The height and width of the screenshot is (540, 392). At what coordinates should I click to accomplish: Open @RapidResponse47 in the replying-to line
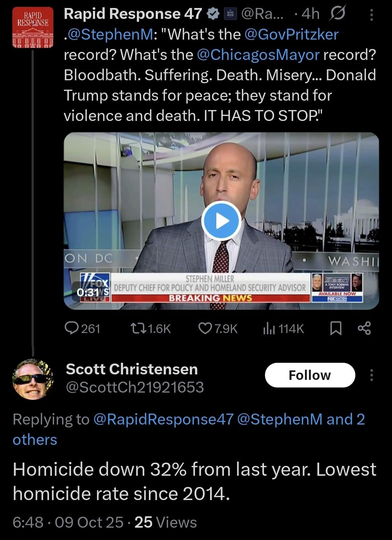[163, 419]
